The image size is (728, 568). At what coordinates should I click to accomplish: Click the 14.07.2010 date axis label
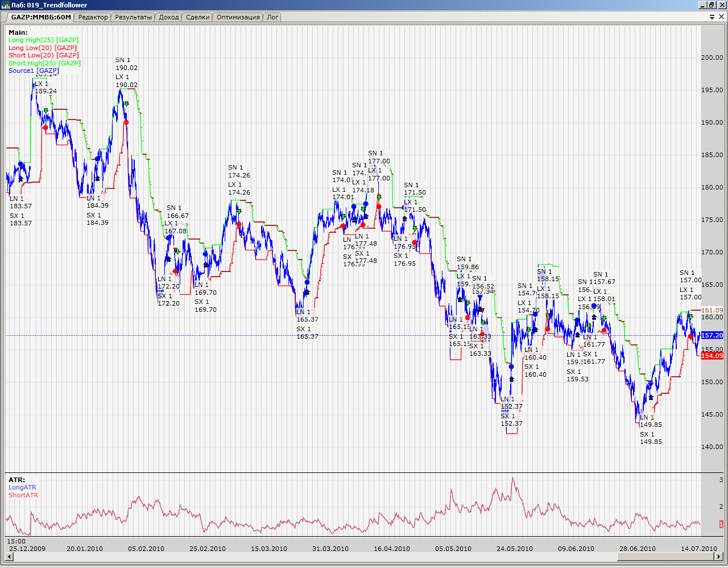click(x=699, y=549)
